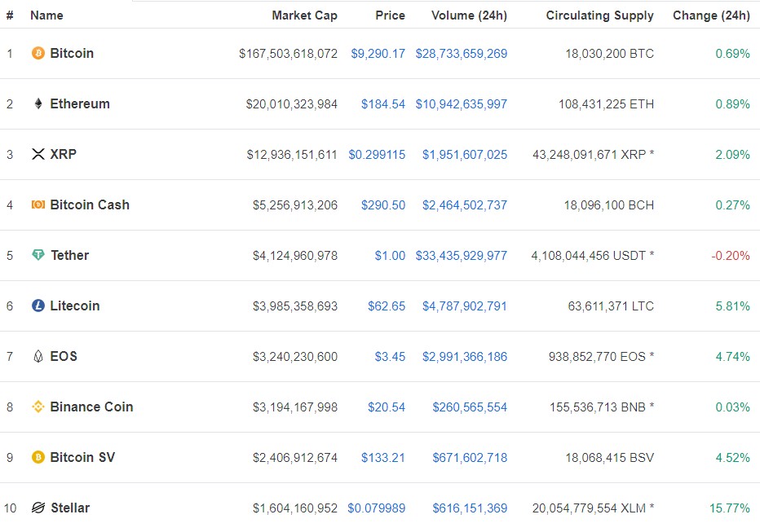Screen dimensions: 760x532
Task: Select Bitcoin's supply 18,030,200 BTC
Action: (x=610, y=54)
